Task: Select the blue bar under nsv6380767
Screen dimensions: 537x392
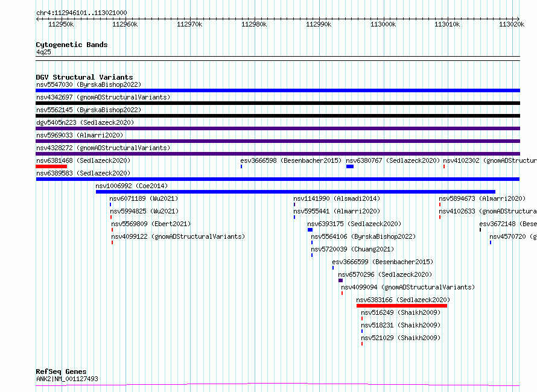Action: coord(350,166)
